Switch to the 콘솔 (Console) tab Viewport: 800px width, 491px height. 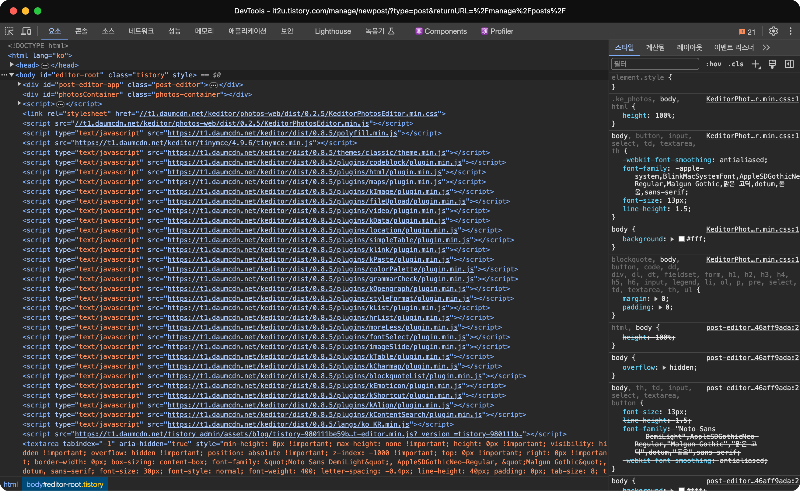[x=81, y=31]
